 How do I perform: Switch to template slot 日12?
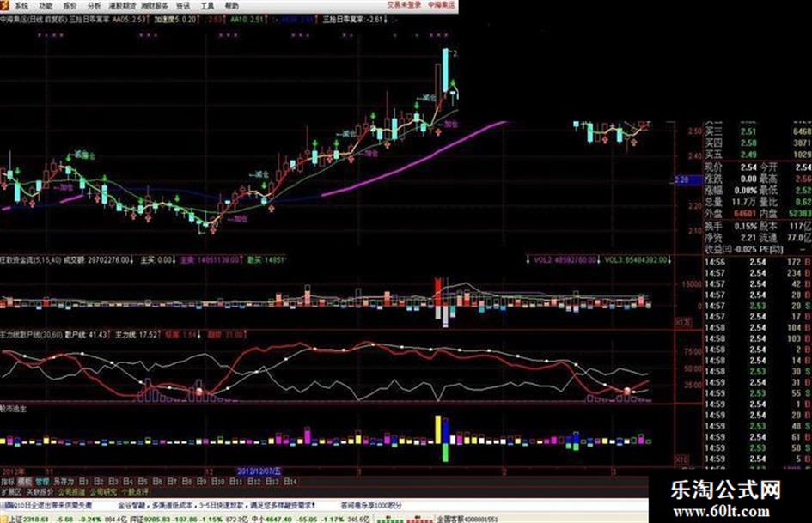pyautogui.click(x=254, y=482)
